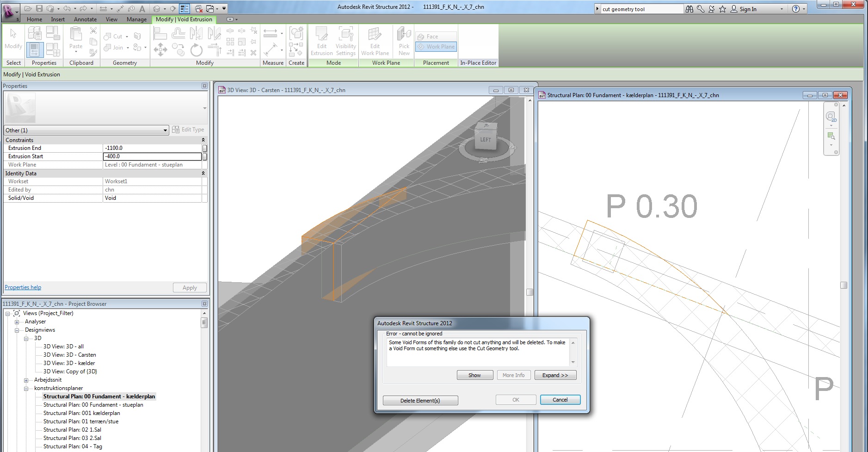Open the Annotate ribbon tab
The image size is (868, 452).
point(86,19)
